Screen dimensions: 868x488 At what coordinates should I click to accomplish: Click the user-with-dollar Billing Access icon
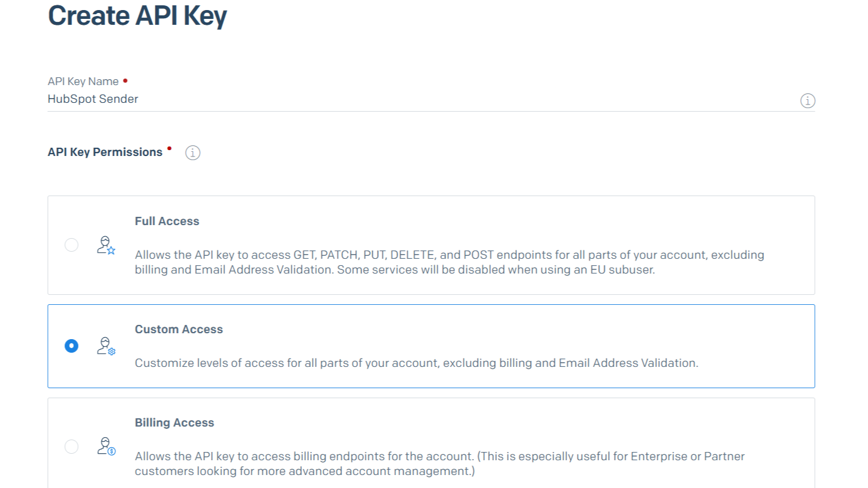(x=106, y=446)
